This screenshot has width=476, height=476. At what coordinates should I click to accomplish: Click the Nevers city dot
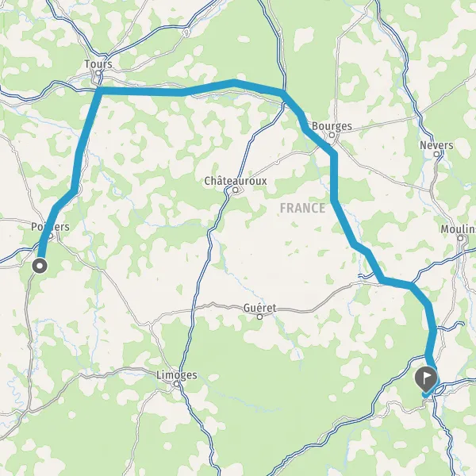(436, 154)
